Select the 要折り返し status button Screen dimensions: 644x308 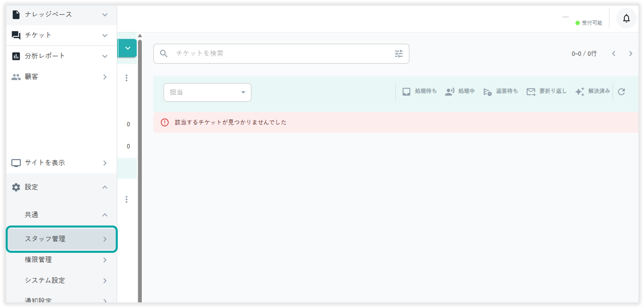coord(546,91)
